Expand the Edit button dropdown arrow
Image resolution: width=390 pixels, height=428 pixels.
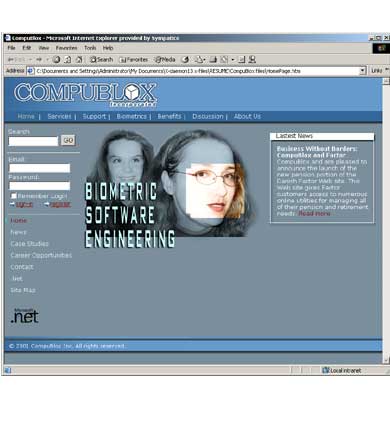coord(233,60)
